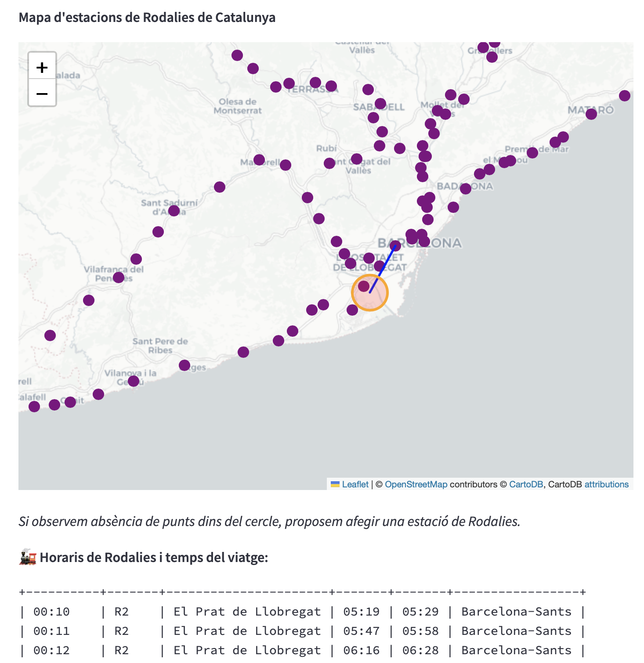Click the italic note about adding a station

coord(269,521)
